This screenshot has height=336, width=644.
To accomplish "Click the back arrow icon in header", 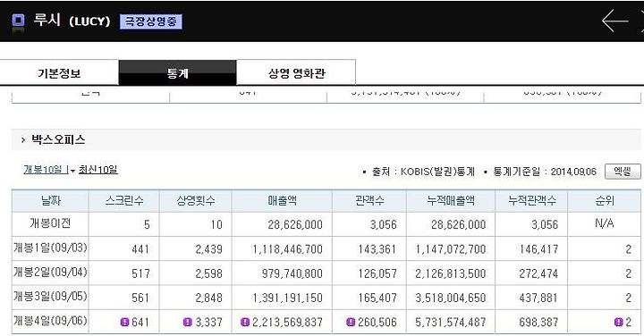I will 614,21.
